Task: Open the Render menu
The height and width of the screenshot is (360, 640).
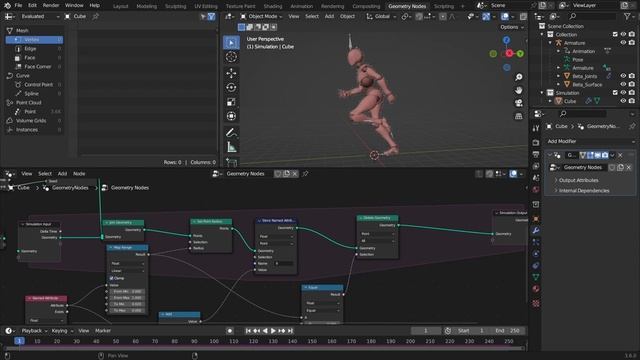Action: click(x=51, y=5)
